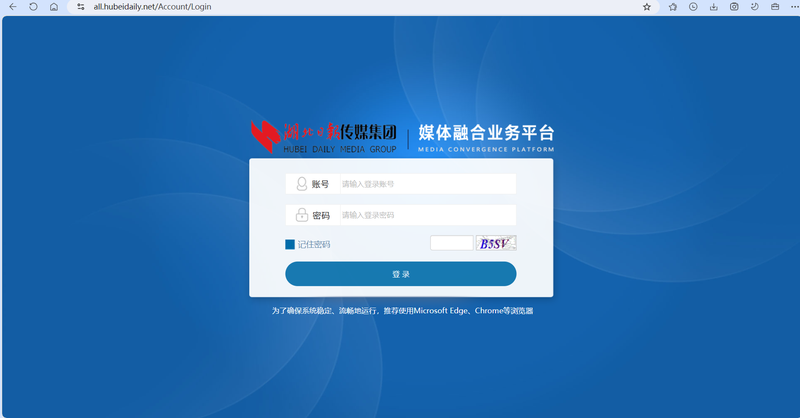This screenshot has width=800, height=418.
Task: Open the briefcase toolbox icon
Action: point(775,7)
